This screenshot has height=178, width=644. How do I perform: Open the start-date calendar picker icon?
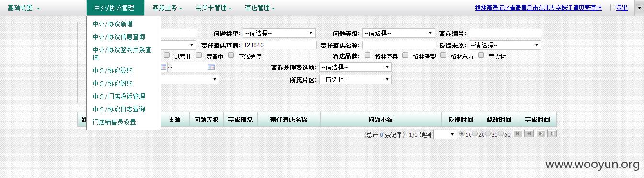pos(163,67)
